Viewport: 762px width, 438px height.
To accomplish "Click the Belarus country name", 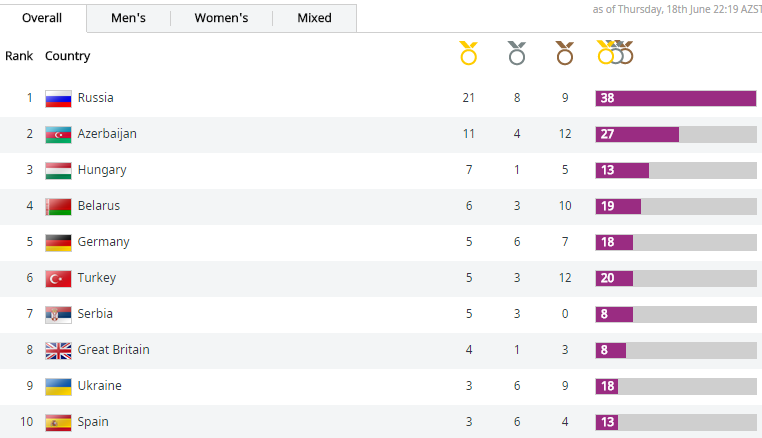I will (98, 206).
